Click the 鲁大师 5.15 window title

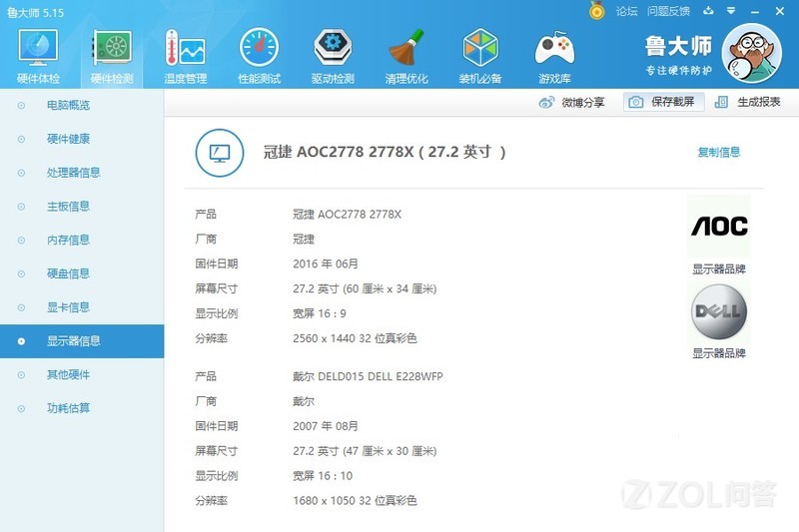coord(36,13)
